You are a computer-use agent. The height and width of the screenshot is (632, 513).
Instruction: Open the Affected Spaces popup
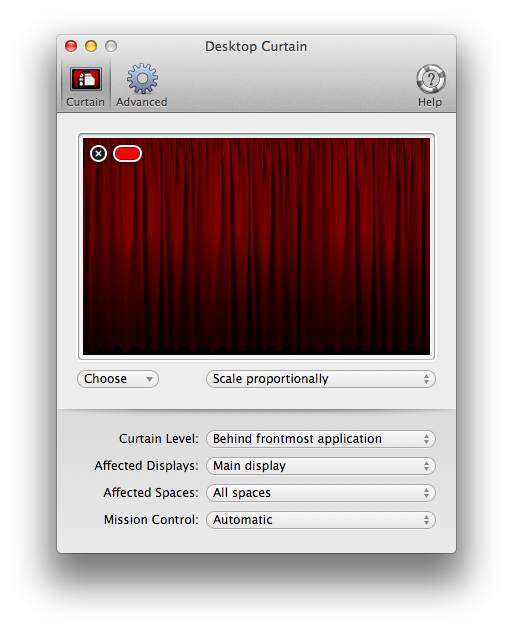pyautogui.click(x=321, y=493)
